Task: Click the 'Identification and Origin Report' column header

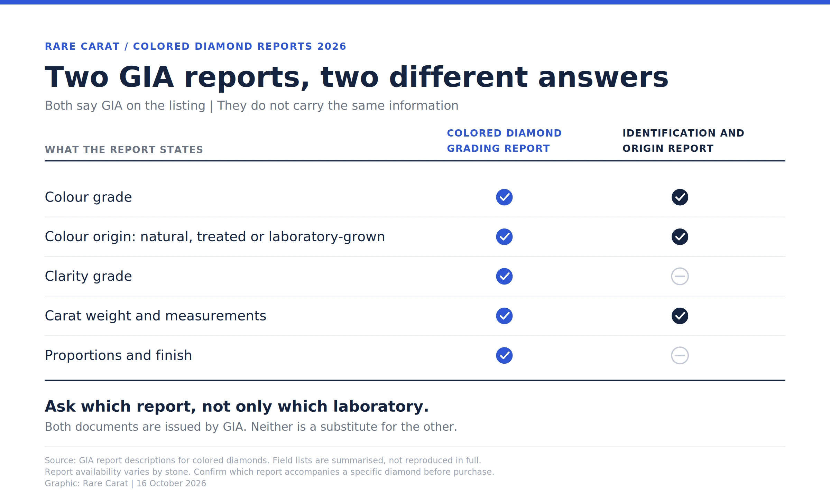Action: (x=683, y=141)
